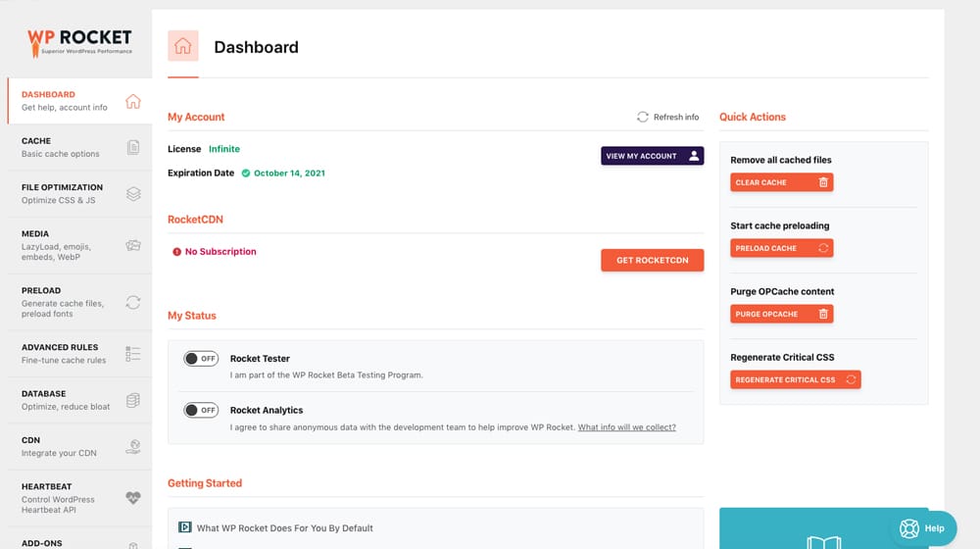Click the Advanced Rules list icon

click(x=133, y=354)
